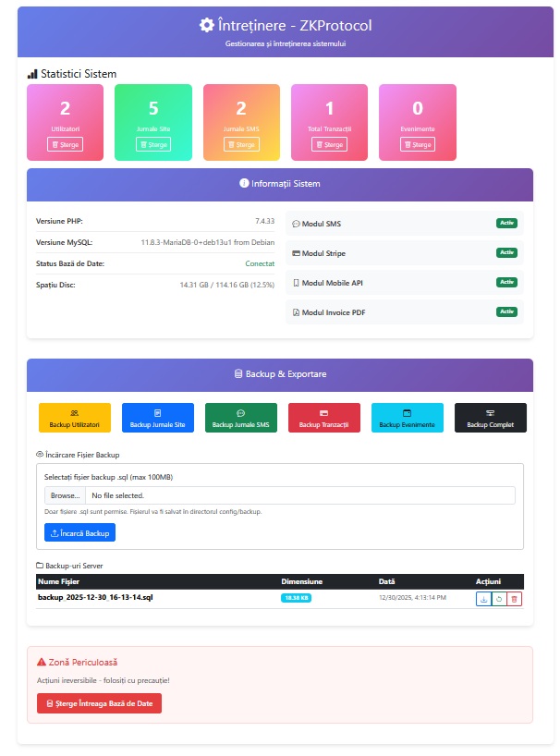Delete Evenimente using Șterge button
The height and width of the screenshot is (756, 560).
pyautogui.click(x=417, y=144)
